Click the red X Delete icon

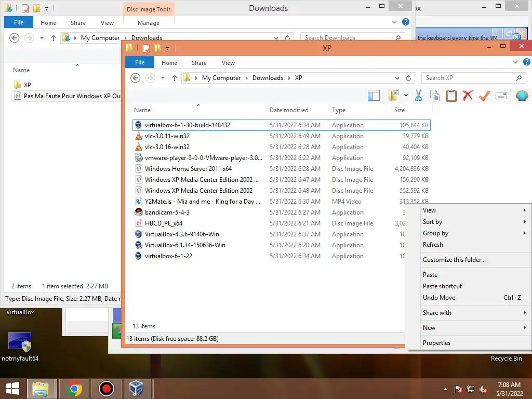468,96
